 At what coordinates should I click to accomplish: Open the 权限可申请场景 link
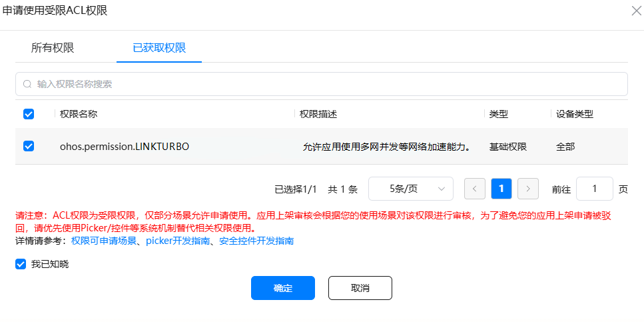coord(103,241)
